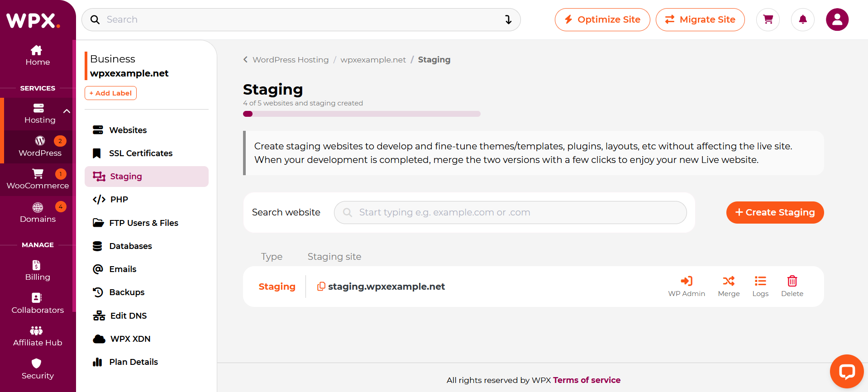Screen dimensions: 868x392
Task: Open WP Admin for staging site
Action: (687, 287)
